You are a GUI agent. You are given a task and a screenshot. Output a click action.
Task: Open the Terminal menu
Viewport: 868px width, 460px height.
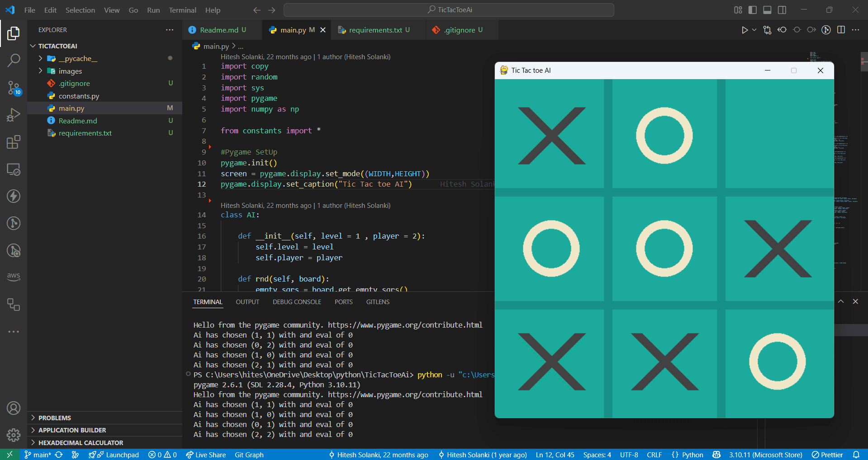[x=182, y=10]
